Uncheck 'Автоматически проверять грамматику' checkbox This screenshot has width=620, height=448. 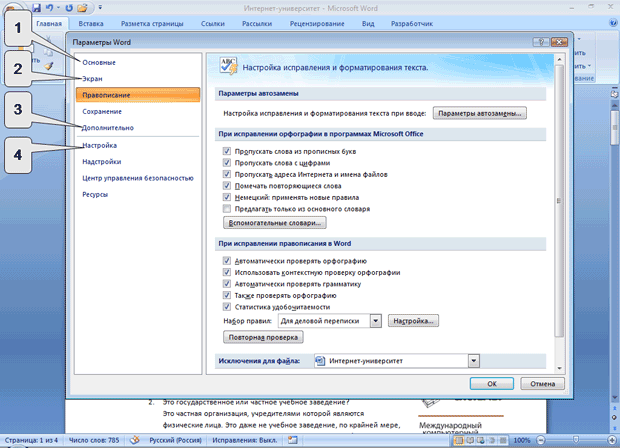pyautogui.click(x=227, y=284)
